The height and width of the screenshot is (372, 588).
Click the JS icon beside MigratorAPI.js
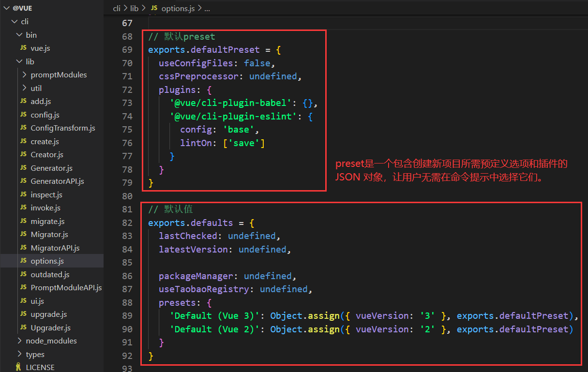click(23, 248)
